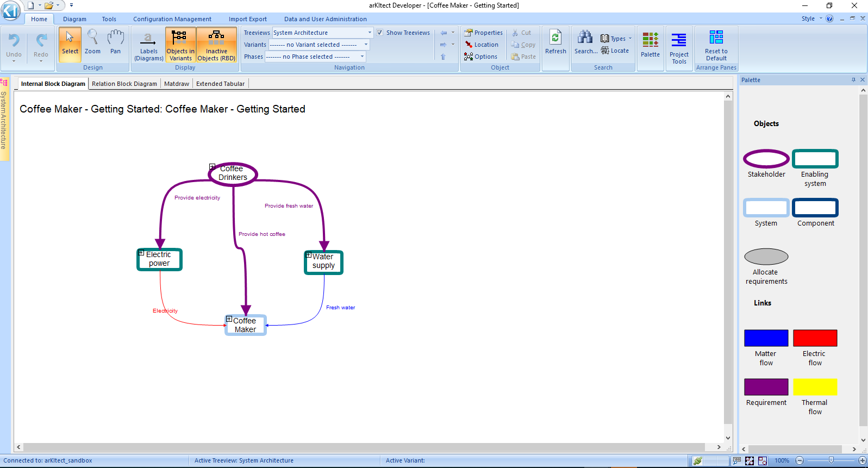Click the Refresh icon in ribbon

[555, 42]
